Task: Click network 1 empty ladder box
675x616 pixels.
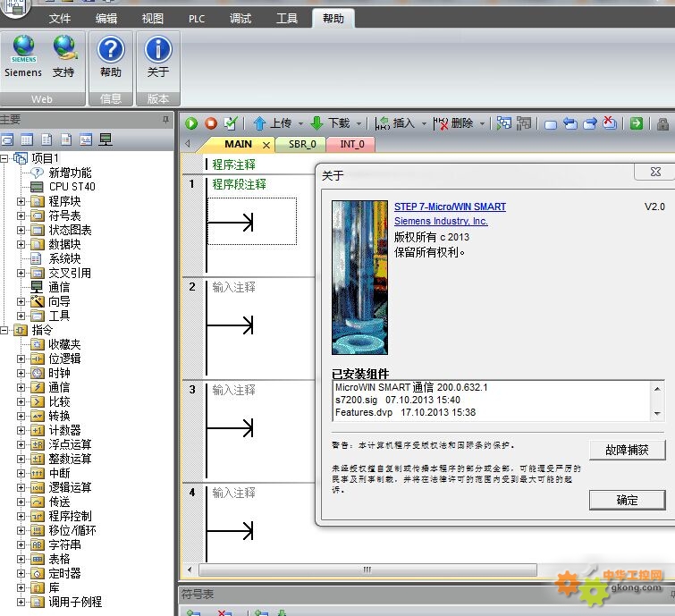Action: (x=252, y=222)
